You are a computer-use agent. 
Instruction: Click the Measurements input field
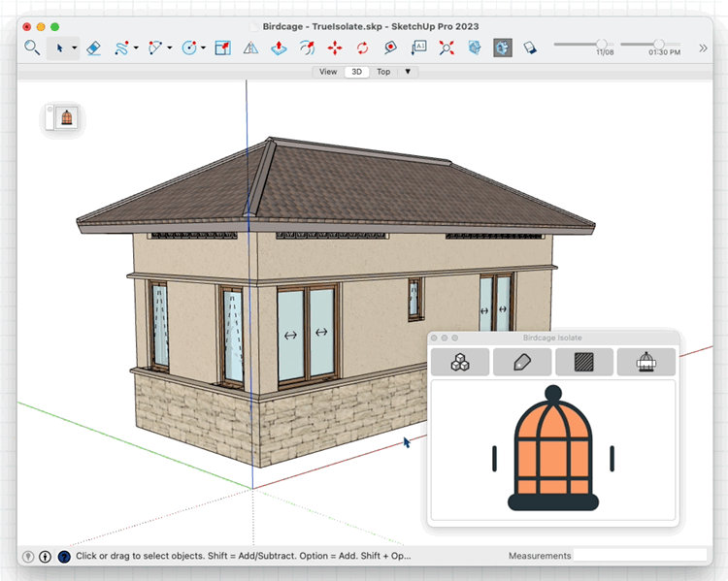pos(641,556)
